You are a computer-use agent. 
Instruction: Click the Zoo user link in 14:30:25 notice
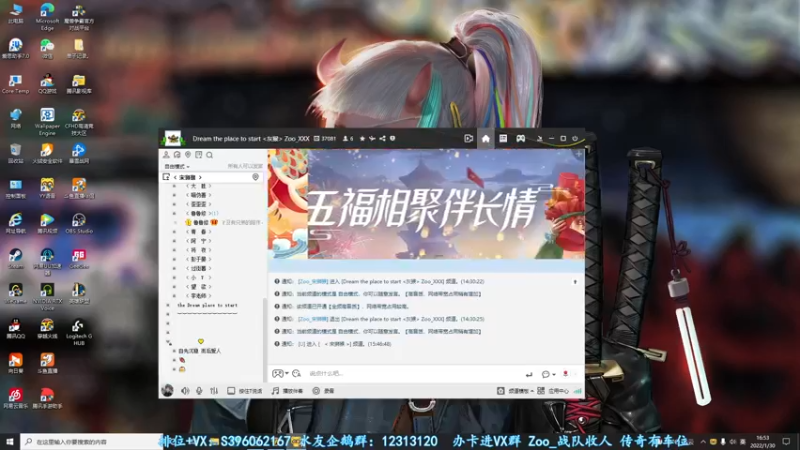click(x=313, y=319)
